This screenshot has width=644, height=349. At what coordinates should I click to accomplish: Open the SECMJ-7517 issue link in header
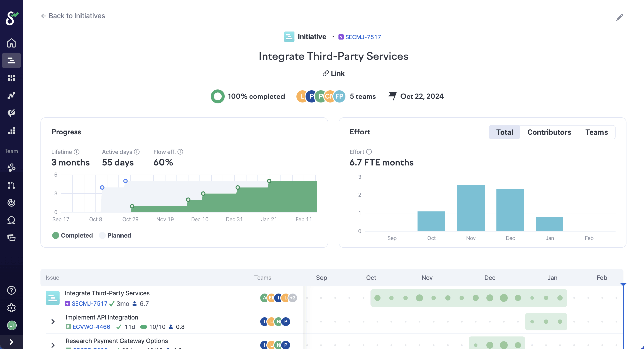pyautogui.click(x=363, y=37)
